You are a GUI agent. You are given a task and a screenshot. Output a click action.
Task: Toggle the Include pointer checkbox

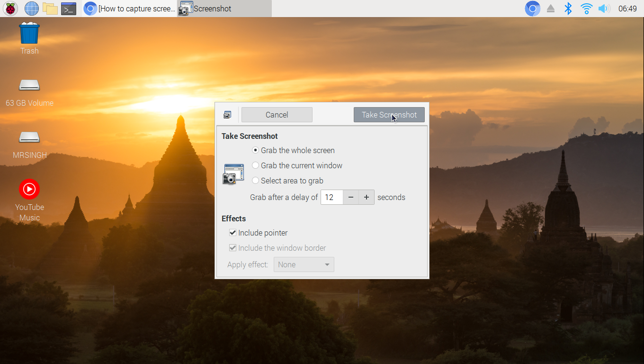tap(233, 233)
